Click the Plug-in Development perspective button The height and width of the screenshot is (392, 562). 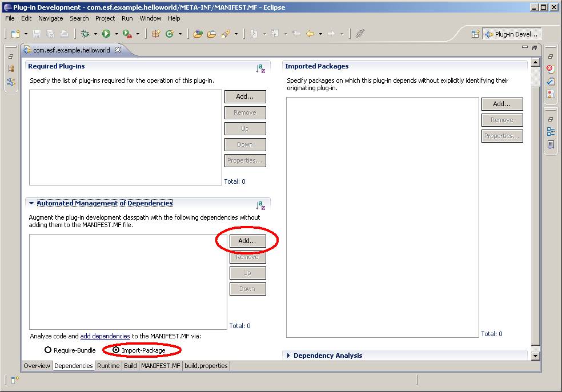click(x=512, y=34)
